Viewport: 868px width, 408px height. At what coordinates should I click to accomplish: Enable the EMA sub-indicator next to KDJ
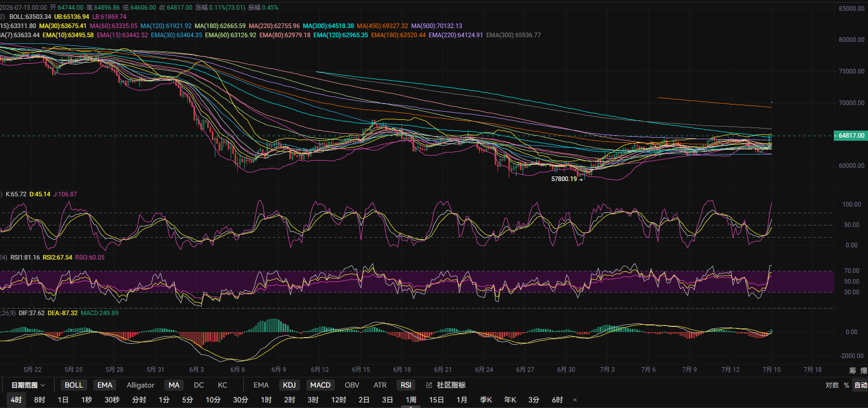pyautogui.click(x=261, y=385)
